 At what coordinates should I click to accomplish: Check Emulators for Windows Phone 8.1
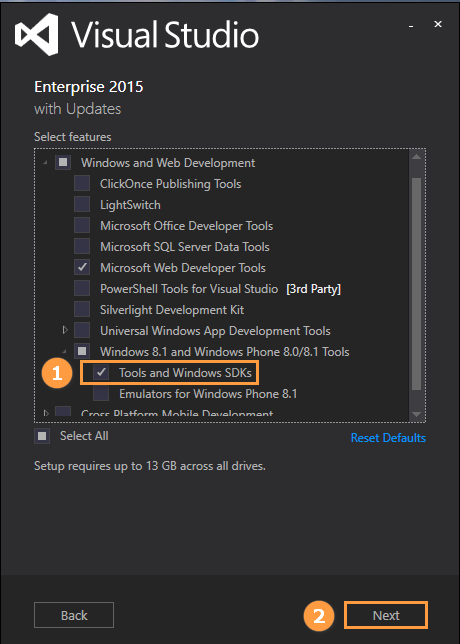[101, 393]
